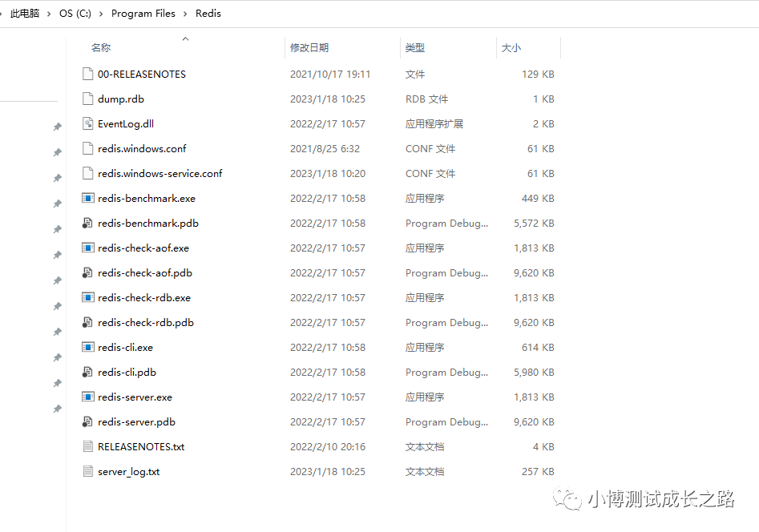
Task: Select the file name server_log.txt
Action: tap(129, 471)
